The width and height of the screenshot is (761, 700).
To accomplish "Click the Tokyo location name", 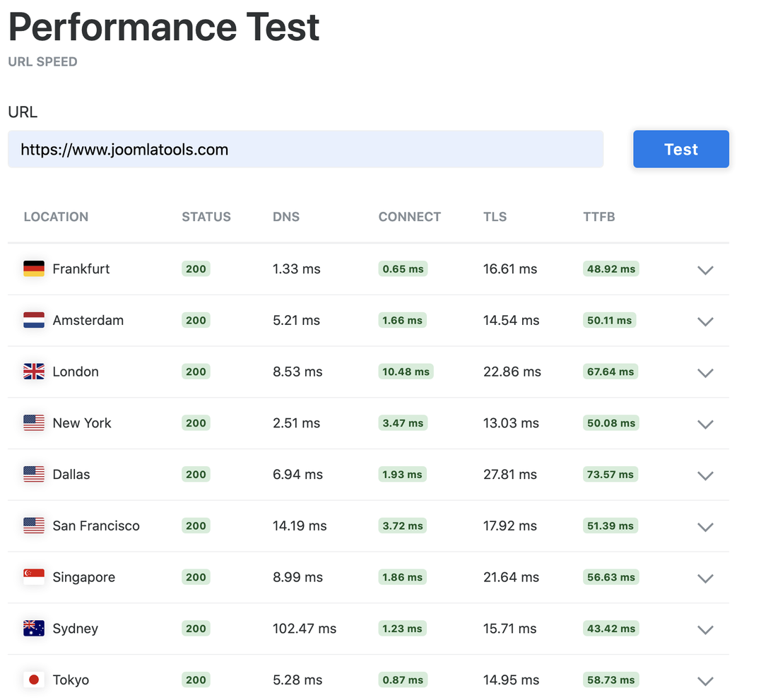I will pyautogui.click(x=71, y=680).
